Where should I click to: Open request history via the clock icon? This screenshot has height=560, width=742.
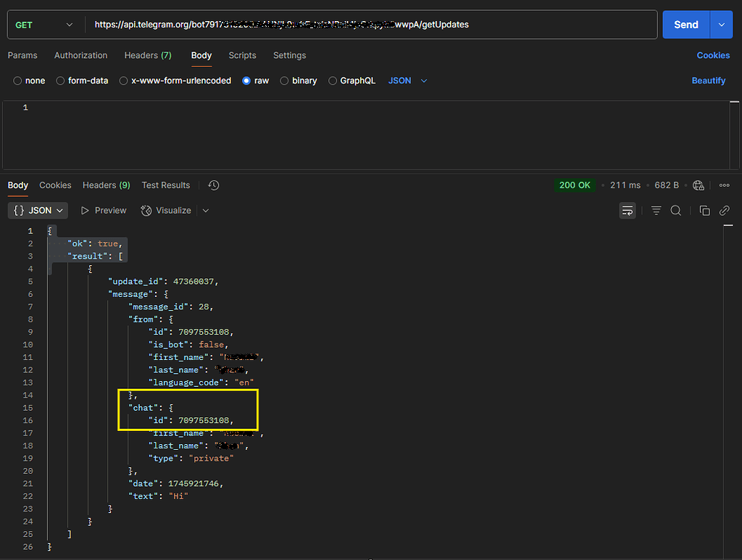click(213, 185)
